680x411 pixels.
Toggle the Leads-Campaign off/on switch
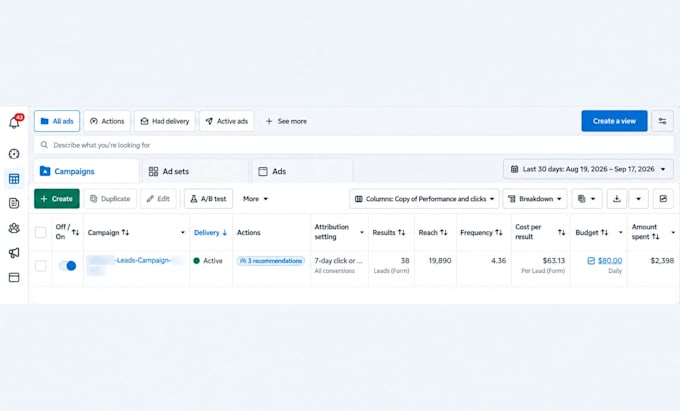(x=68, y=265)
